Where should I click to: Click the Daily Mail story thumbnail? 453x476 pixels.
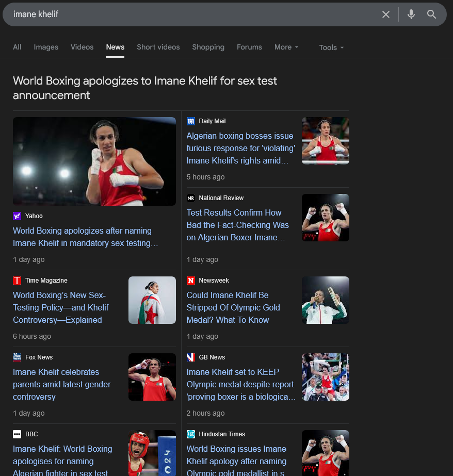(x=326, y=141)
